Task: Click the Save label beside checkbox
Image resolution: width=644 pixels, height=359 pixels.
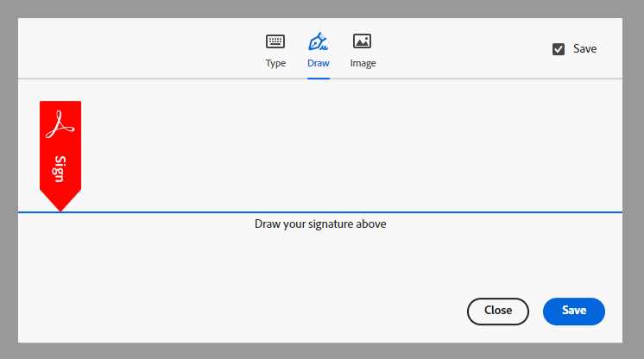Action: click(x=584, y=49)
